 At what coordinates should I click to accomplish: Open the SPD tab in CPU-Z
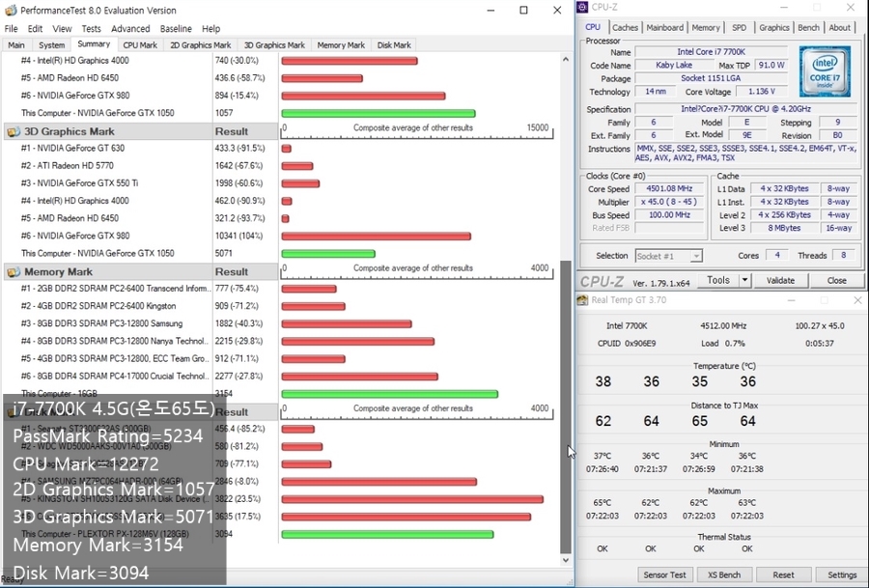click(x=739, y=27)
